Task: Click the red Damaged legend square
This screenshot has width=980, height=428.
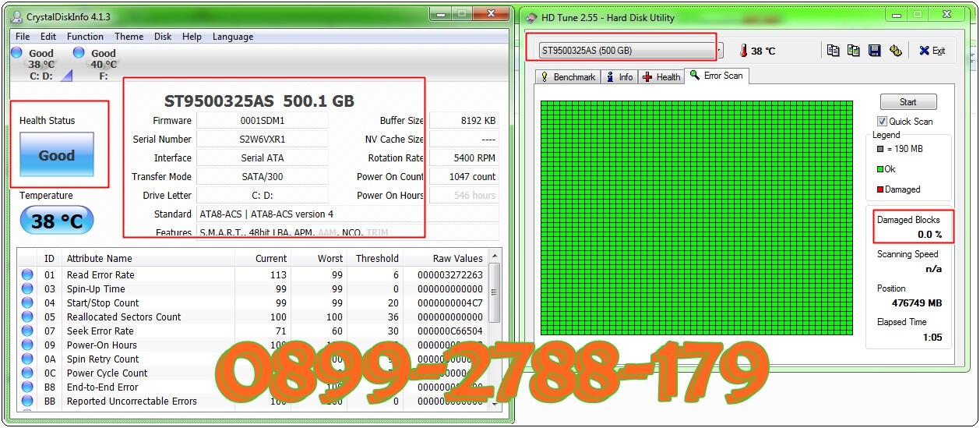Action: click(880, 189)
